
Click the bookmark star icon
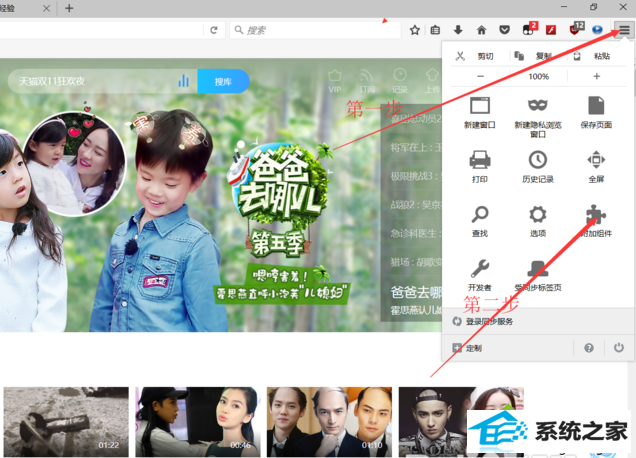(415, 30)
